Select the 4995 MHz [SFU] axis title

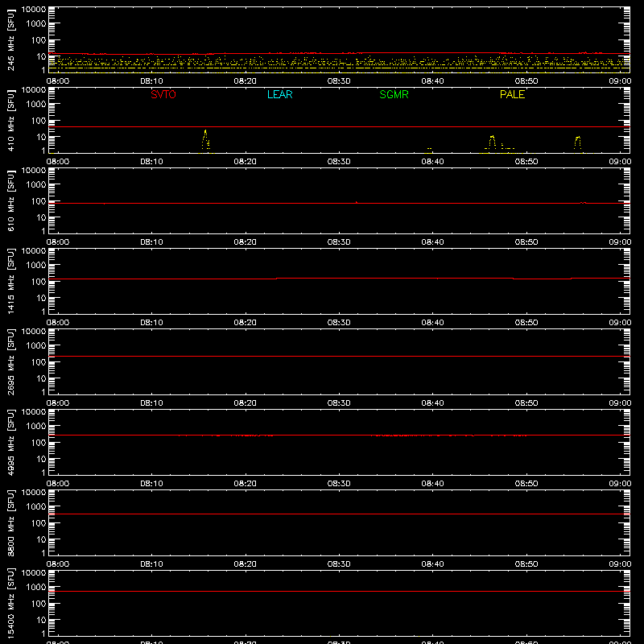click(x=10, y=442)
